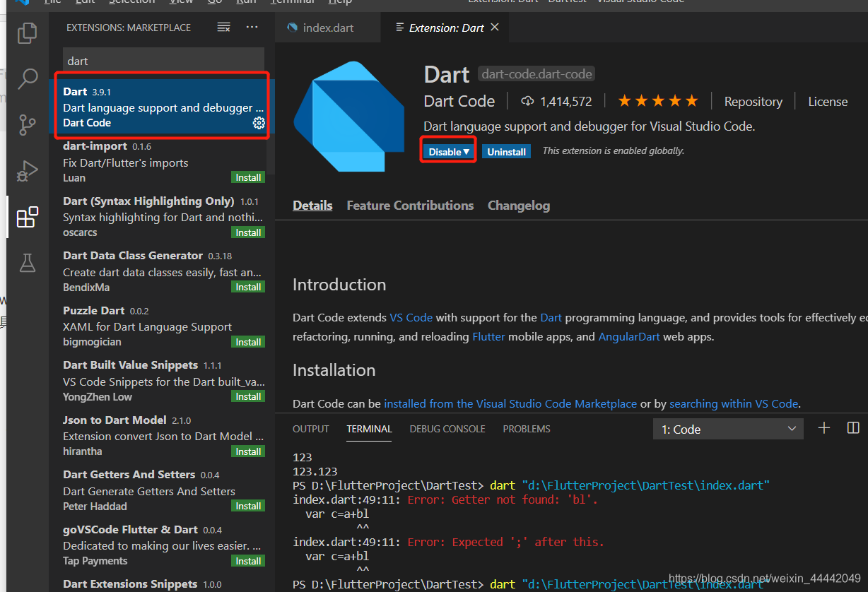
Task: Open the Changelog tab
Action: point(519,206)
